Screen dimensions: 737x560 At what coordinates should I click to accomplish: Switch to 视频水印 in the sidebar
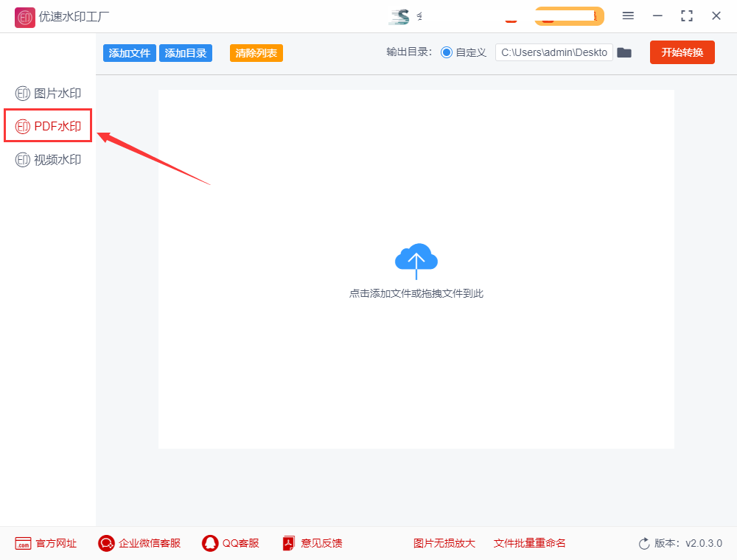pyautogui.click(x=48, y=160)
